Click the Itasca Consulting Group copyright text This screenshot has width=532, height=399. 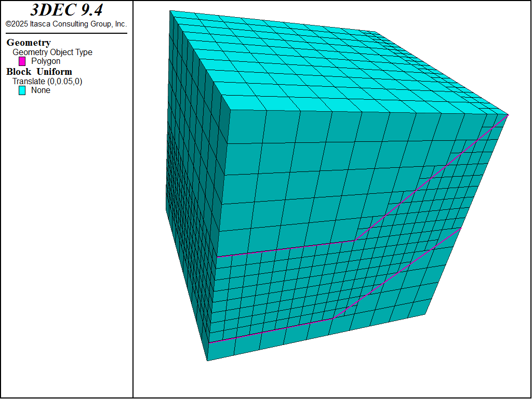coord(66,24)
